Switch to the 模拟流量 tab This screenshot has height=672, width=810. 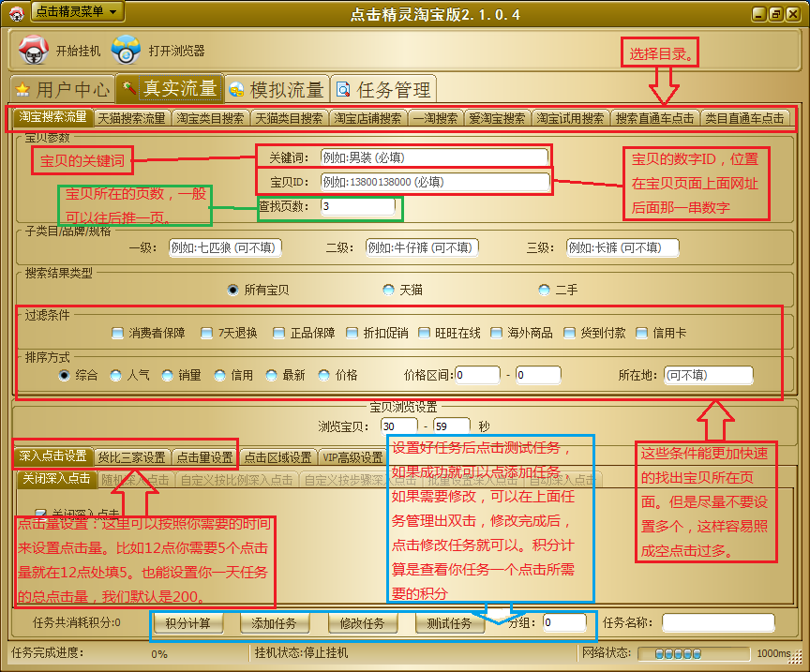coord(277,89)
